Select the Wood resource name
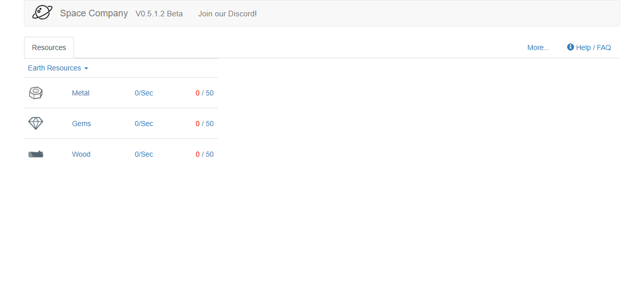The height and width of the screenshot is (292, 644). (x=81, y=154)
